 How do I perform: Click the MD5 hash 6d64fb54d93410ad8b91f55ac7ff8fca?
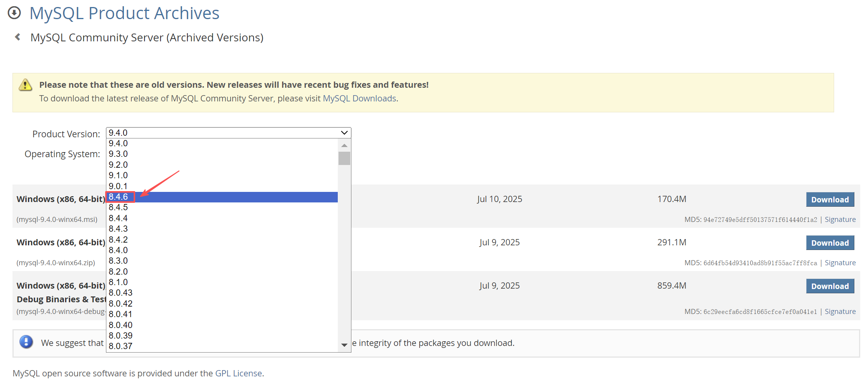760,263
